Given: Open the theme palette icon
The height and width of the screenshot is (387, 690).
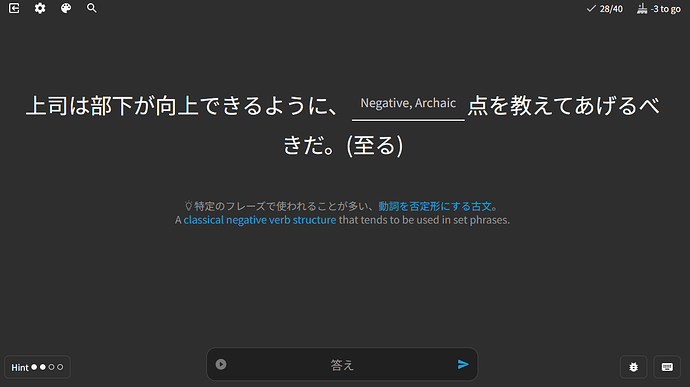Looking at the screenshot, I should [x=66, y=8].
